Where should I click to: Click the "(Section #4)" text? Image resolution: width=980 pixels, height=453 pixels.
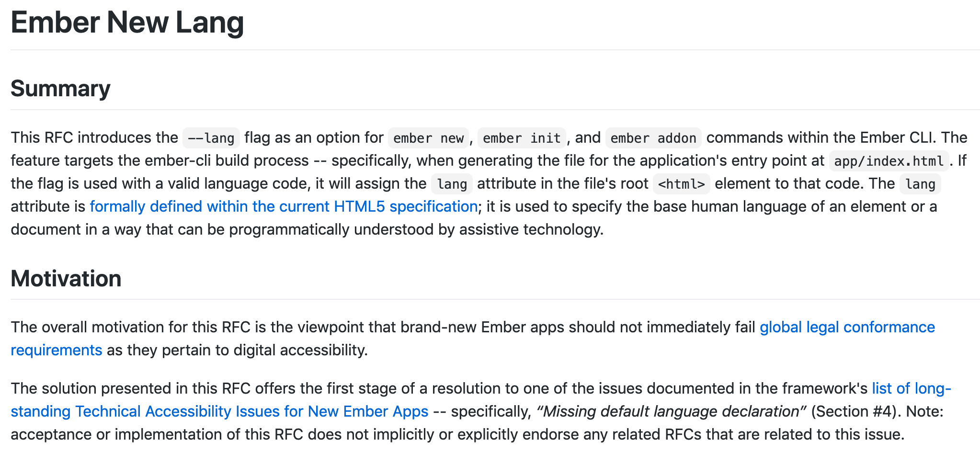856,411
